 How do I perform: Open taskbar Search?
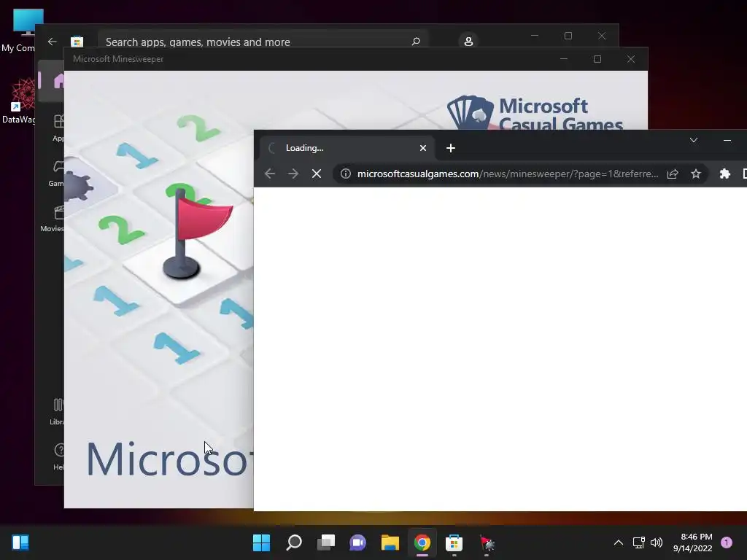(x=293, y=542)
